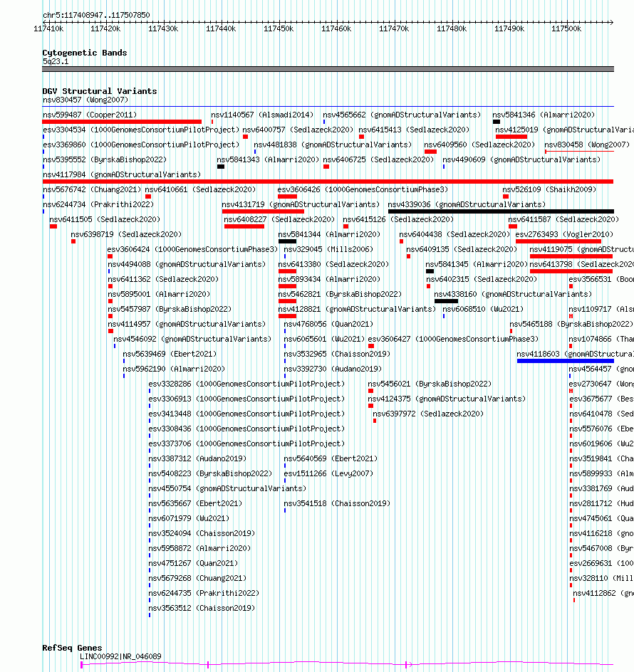Click the LINC00992|NR_046089 gene label
Image resolution: width=634 pixels, height=672 pixels.
coord(120,656)
